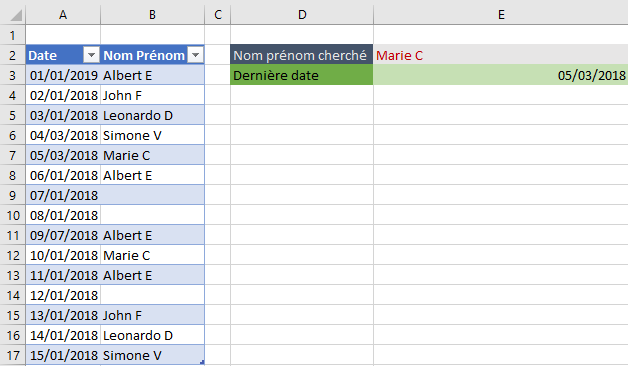Select column E header

pos(501,15)
